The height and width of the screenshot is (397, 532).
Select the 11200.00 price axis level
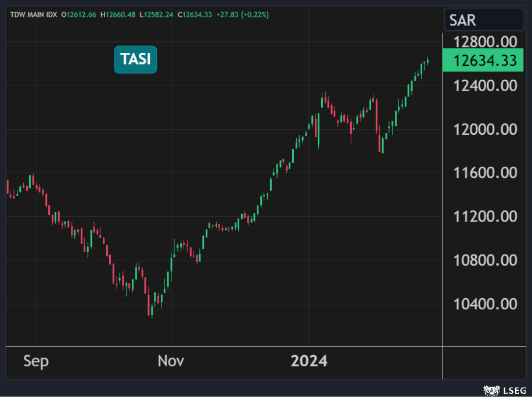[x=486, y=216]
